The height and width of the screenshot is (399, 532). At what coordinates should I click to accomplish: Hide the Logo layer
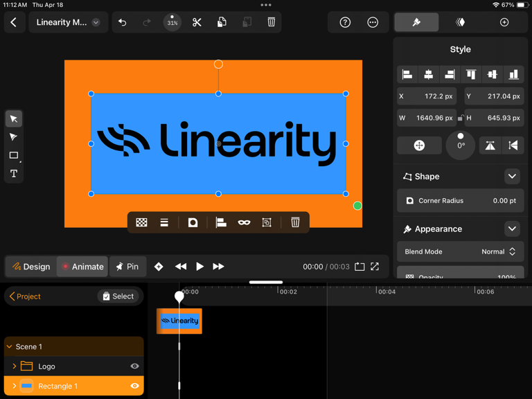pos(134,366)
